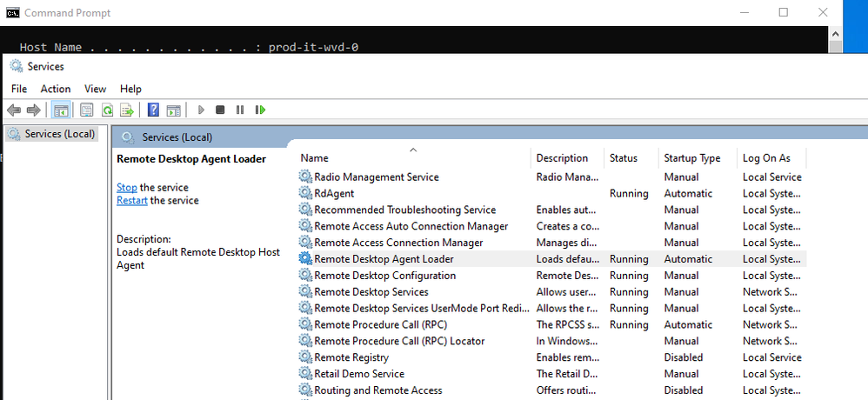Select Remote Desktop Services UserMode Port row
Screen dimensions: 868x400
[552, 308]
